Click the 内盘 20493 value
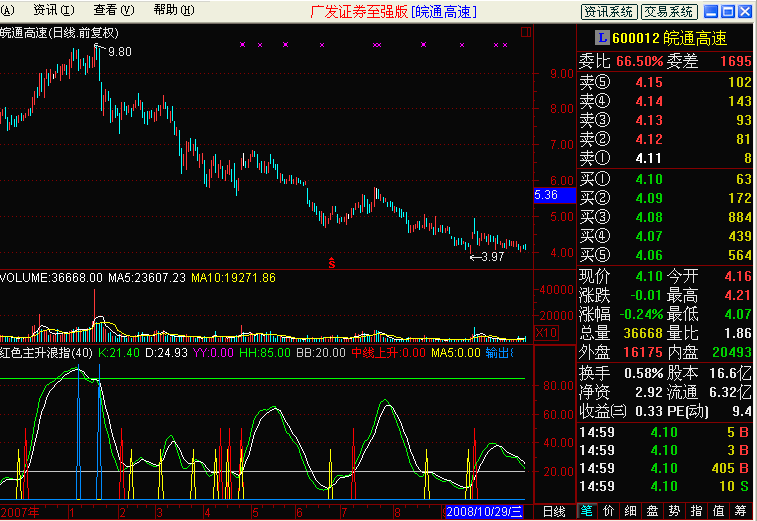The width and height of the screenshot is (757, 521). pyautogui.click(x=732, y=352)
